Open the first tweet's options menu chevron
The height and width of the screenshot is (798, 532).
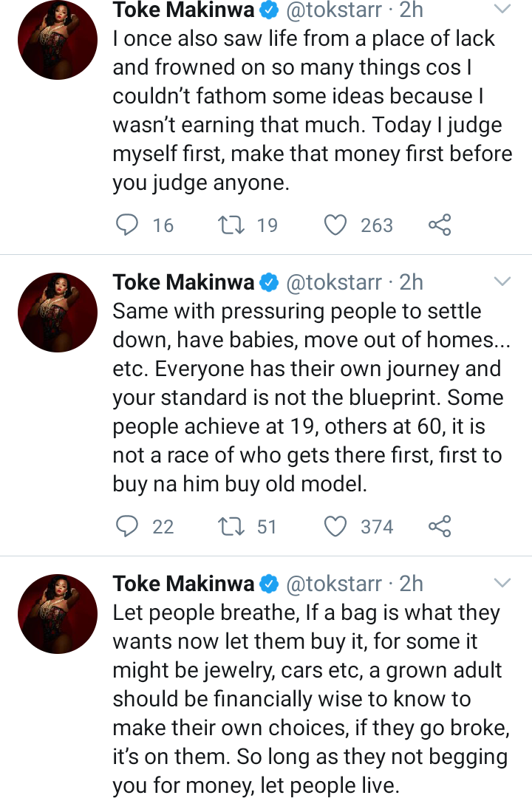point(502,10)
